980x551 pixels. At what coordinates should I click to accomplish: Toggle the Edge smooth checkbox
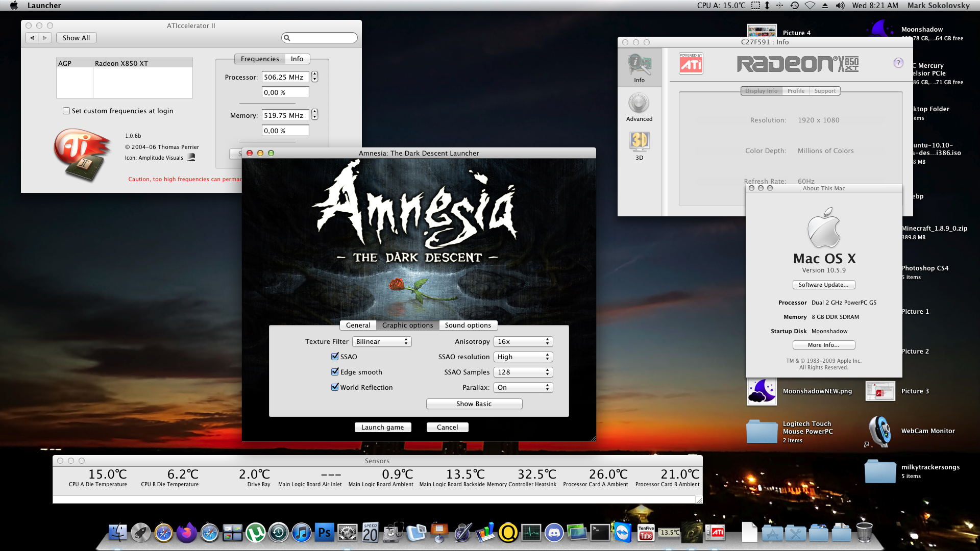335,372
